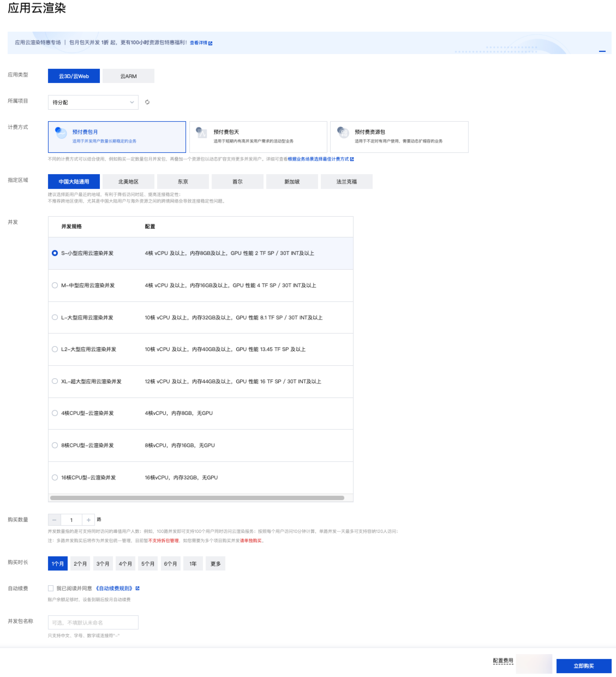Click config text '4核vCPU，内存8GB，无GPU'
This screenshot has width=616, height=677.
179,413
